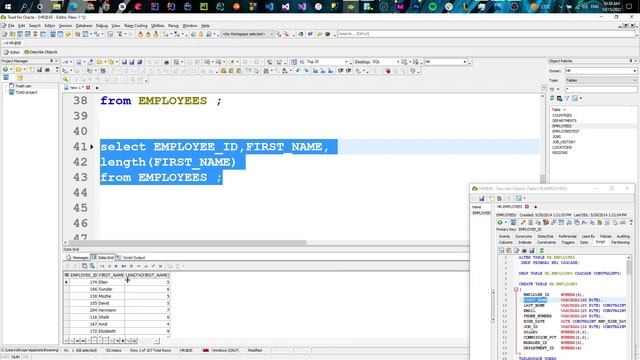This screenshot has width=640, height=360.
Task: Open the Database menu
Action: tap(84, 26)
